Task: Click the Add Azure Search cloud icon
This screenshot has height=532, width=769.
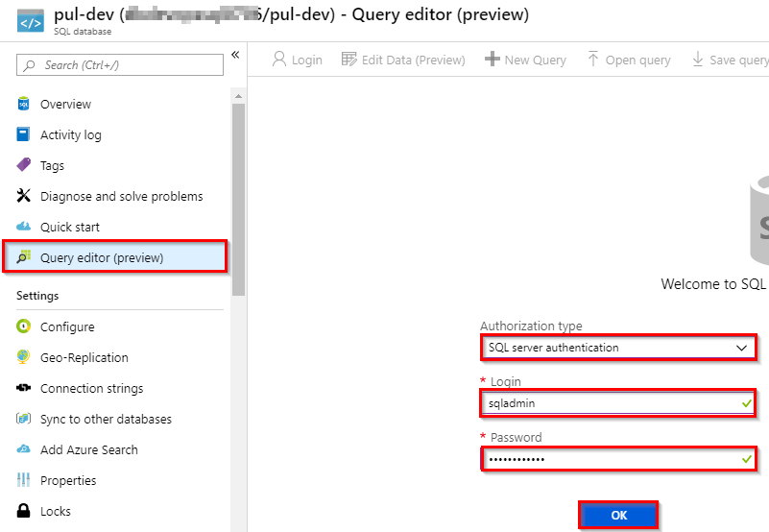Action: (x=23, y=449)
